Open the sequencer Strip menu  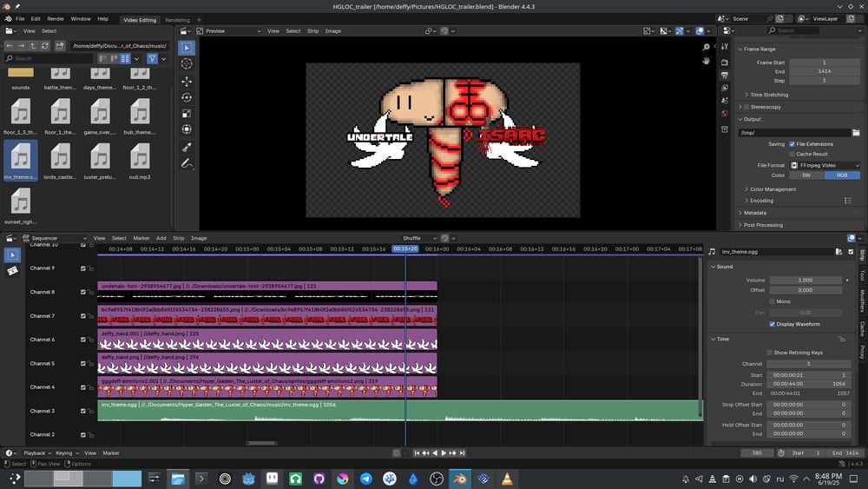(178, 238)
